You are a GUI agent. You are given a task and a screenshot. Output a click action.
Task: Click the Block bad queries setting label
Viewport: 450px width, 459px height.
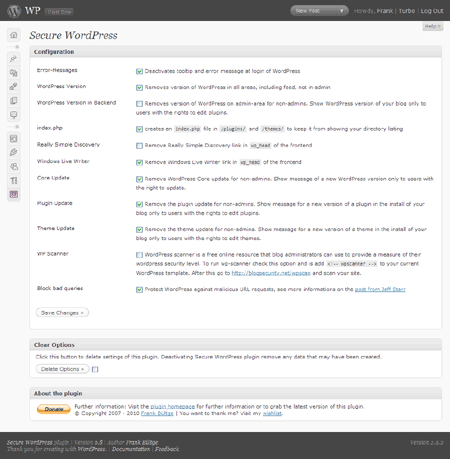pyautogui.click(x=60, y=288)
